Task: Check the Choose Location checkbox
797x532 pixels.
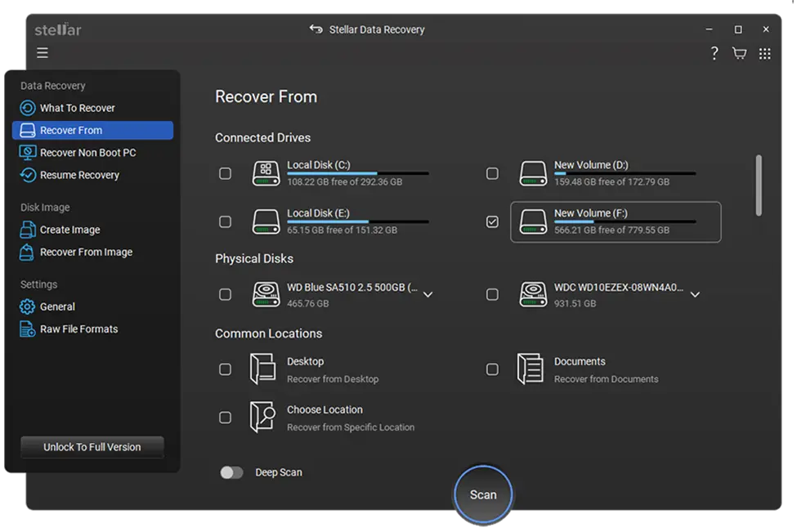Action: (225, 418)
